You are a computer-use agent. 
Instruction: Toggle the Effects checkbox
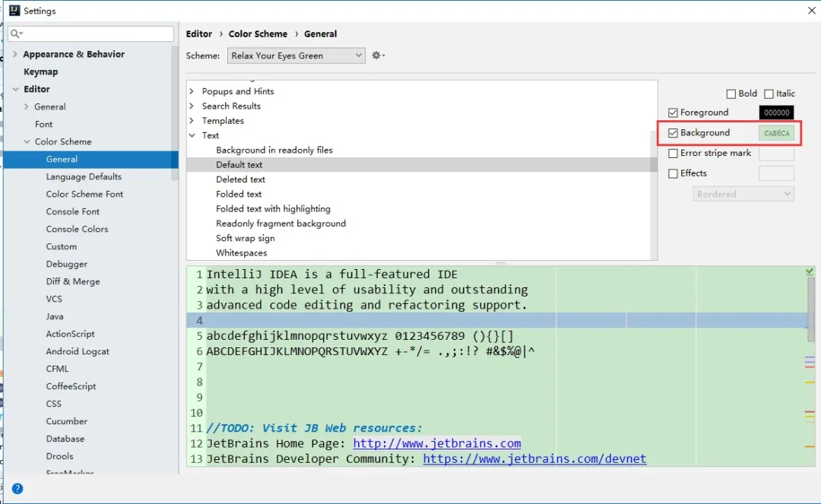click(673, 173)
